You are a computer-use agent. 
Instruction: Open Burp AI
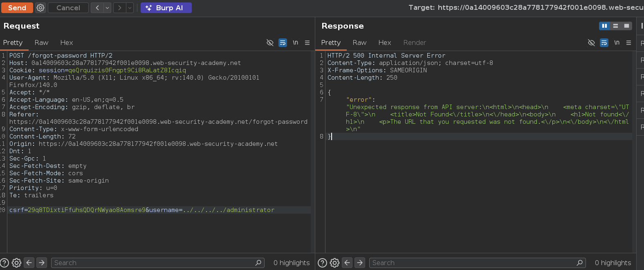(166, 8)
